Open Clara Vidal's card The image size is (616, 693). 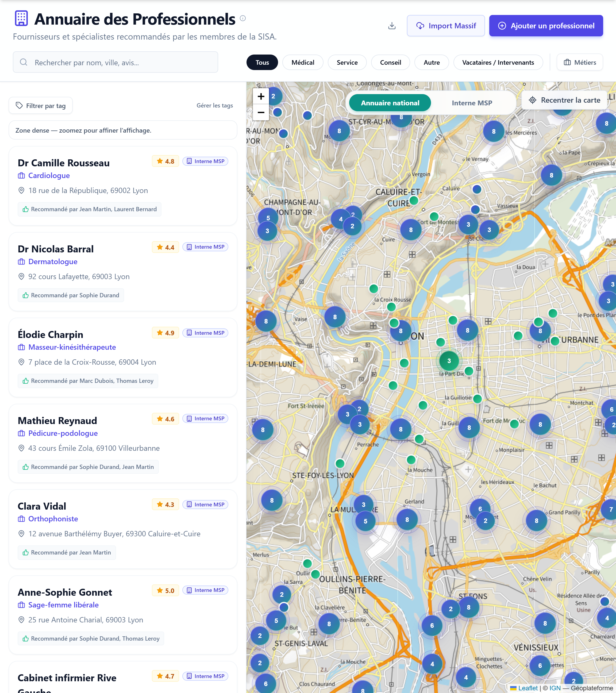tap(123, 529)
